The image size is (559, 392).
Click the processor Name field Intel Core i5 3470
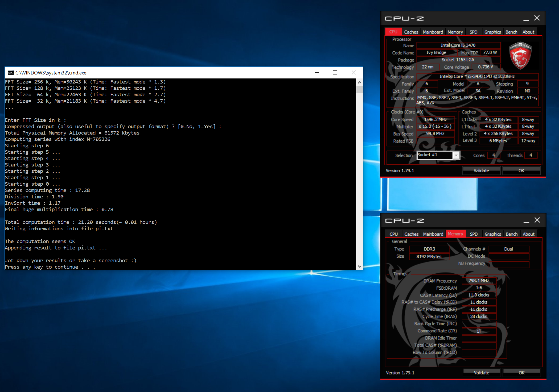[458, 45]
